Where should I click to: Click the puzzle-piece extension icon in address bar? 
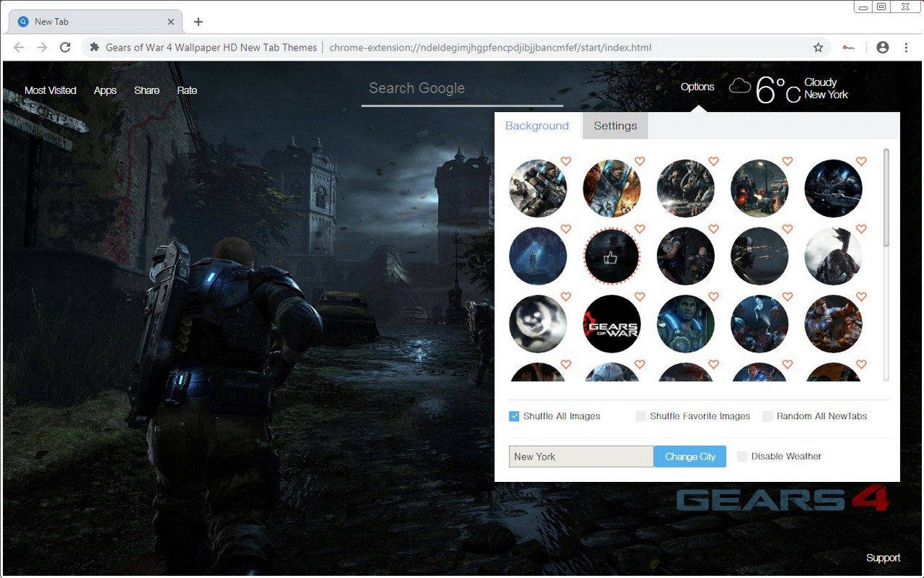[94, 48]
